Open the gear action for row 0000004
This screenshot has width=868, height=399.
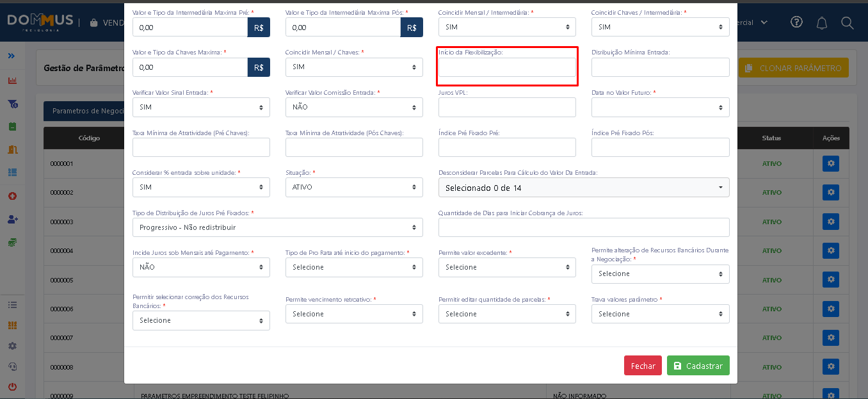tap(831, 250)
